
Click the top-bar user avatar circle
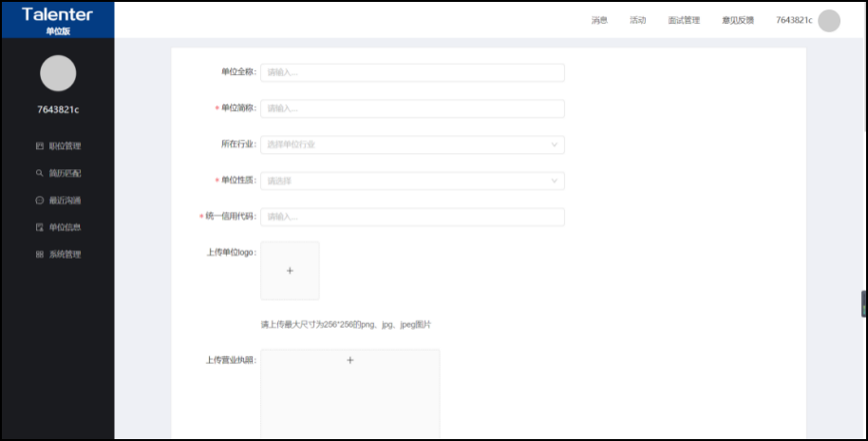pos(829,21)
